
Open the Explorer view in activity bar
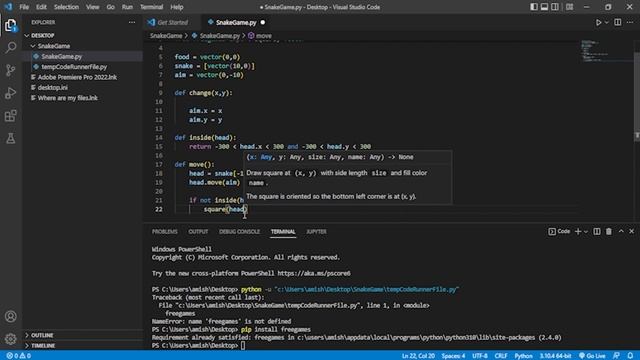coord(11,25)
